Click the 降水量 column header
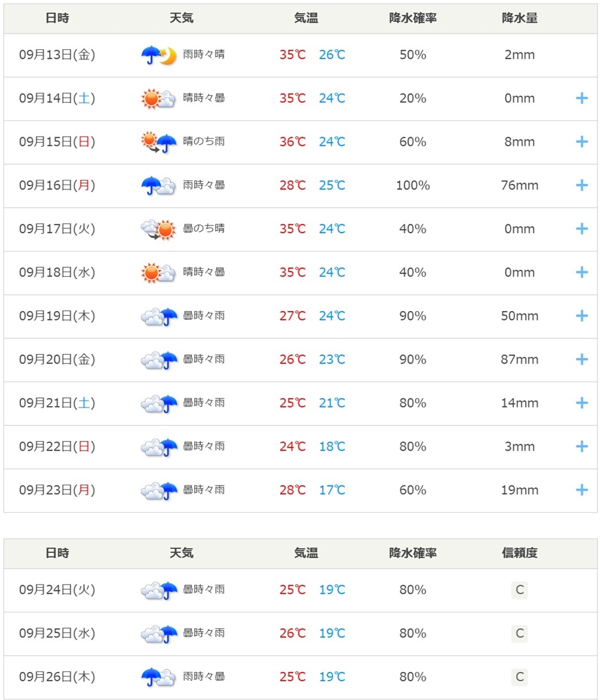This screenshot has height=700, width=600. [x=519, y=18]
